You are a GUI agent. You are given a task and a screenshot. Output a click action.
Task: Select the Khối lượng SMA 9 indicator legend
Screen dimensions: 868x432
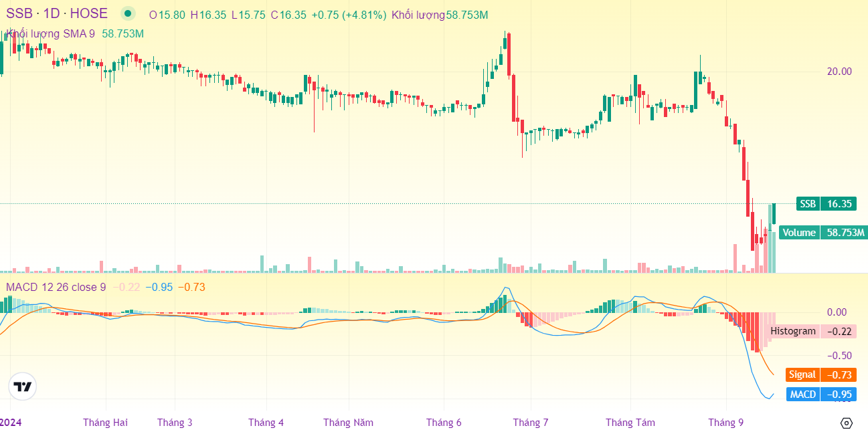(51, 33)
